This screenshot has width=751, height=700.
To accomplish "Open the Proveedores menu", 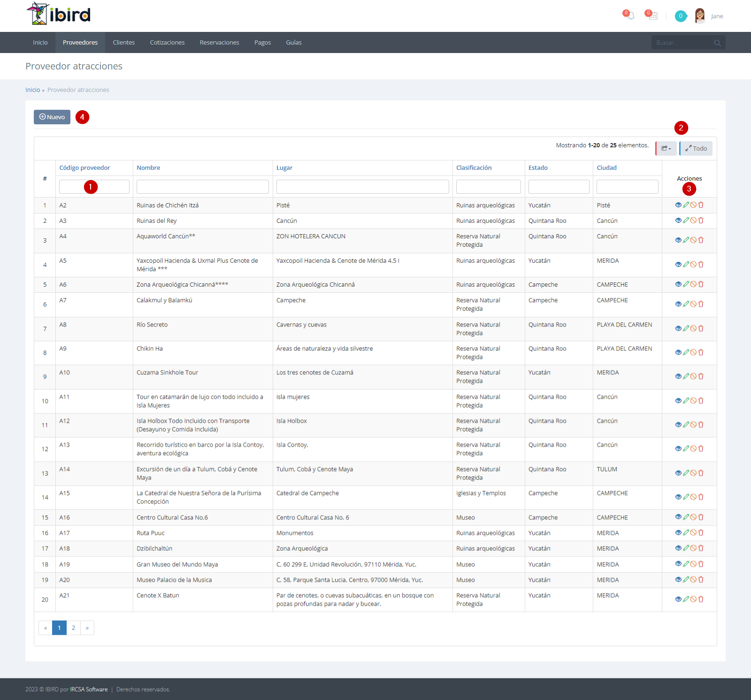I will click(x=80, y=43).
